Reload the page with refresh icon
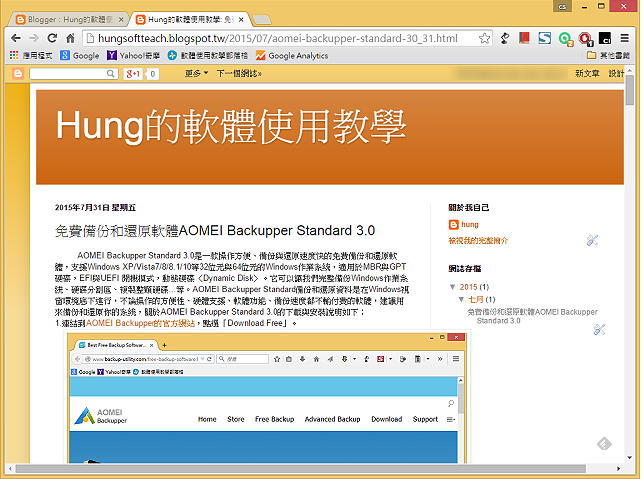 pyautogui.click(x=52, y=38)
